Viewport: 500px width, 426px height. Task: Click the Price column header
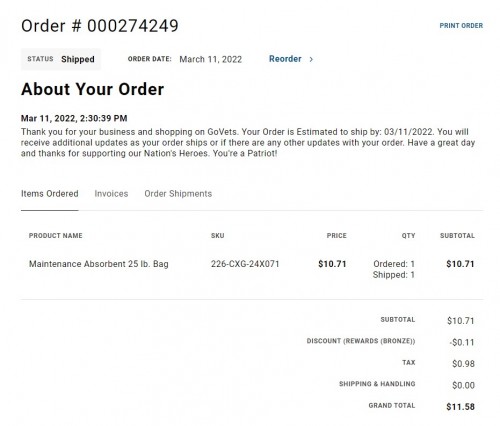[x=337, y=236]
